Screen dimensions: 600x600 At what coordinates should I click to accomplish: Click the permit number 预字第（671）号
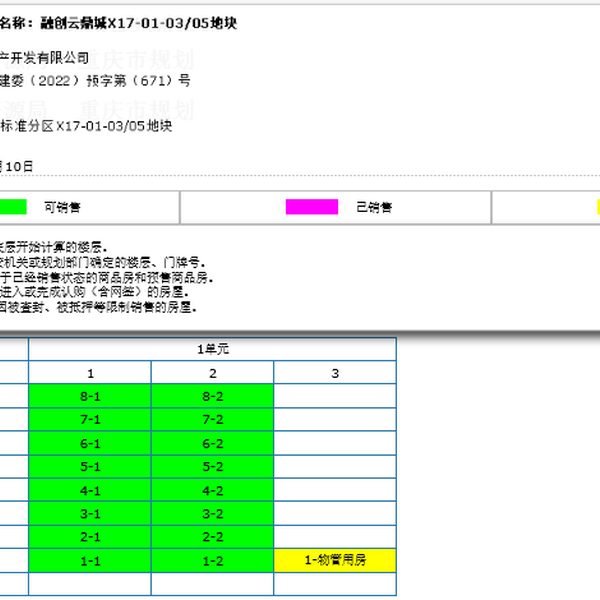[139, 81]
